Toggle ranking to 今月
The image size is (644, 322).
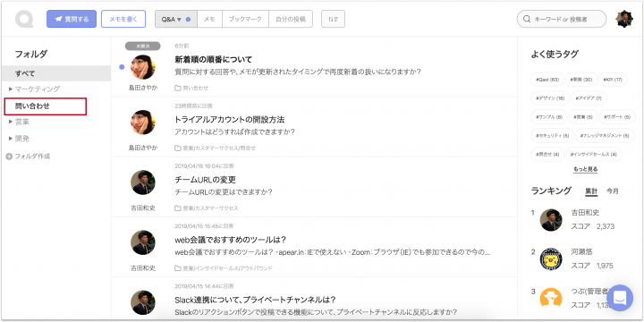[613, 191]
